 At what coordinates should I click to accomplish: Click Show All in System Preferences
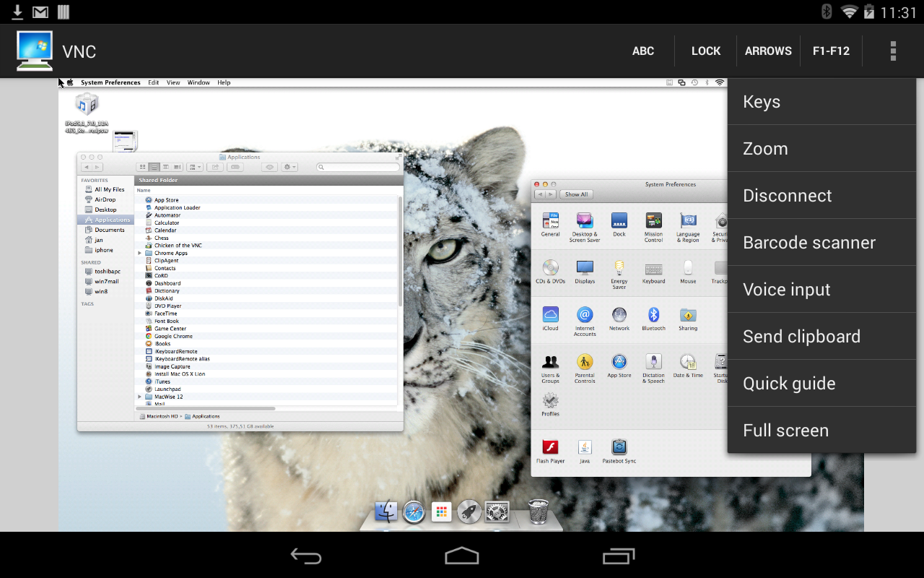576,194
